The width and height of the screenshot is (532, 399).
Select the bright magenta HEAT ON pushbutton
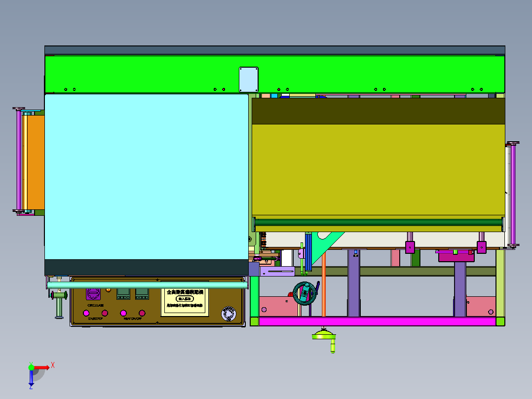pyautogui.click(x=123, y=313)
